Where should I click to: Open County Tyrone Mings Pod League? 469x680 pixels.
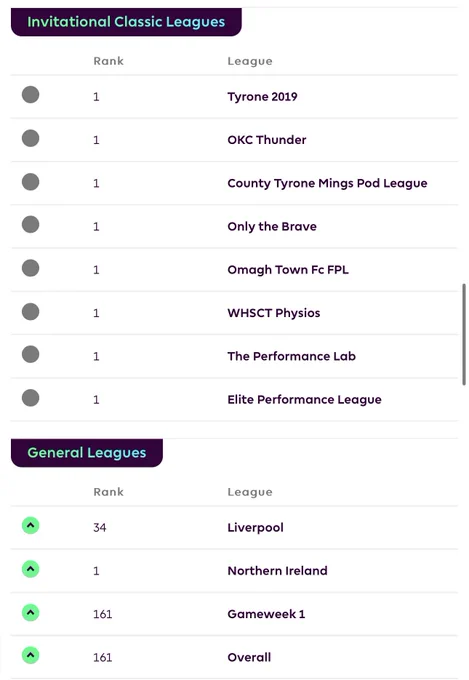pyautogui.click(x=327, y=183)
